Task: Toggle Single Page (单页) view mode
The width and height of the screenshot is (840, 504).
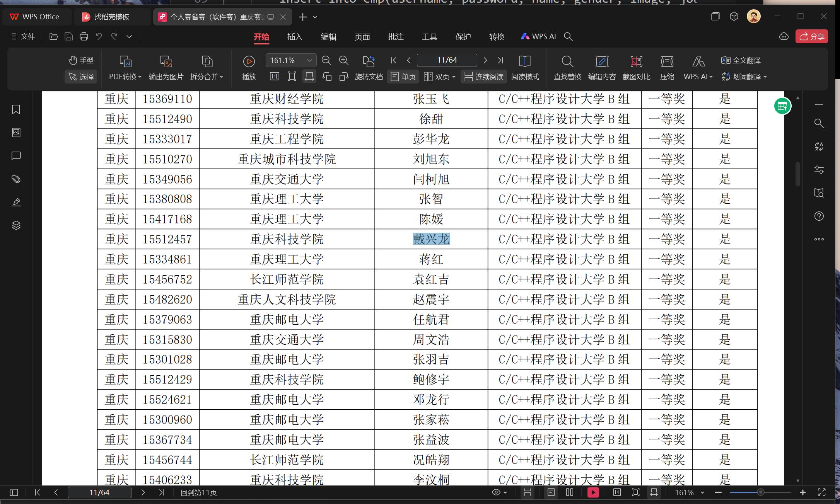Action: pos(403,77)
